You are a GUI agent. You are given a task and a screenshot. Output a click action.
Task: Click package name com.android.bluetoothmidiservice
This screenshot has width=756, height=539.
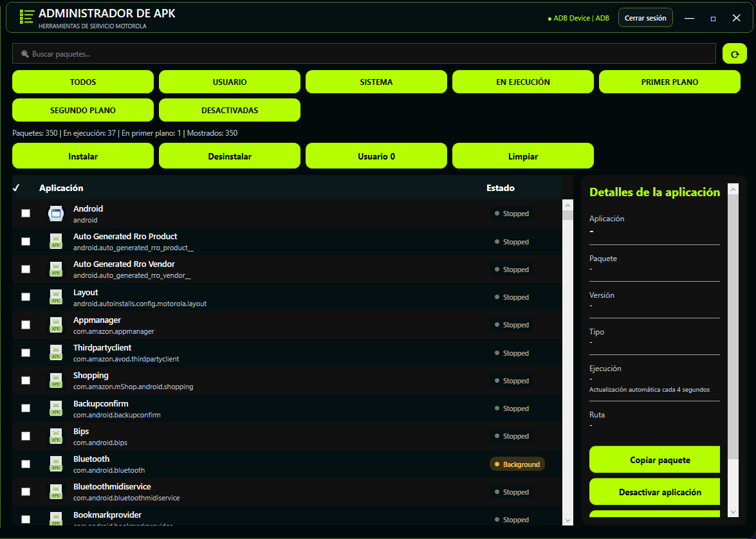pos(126,498)
